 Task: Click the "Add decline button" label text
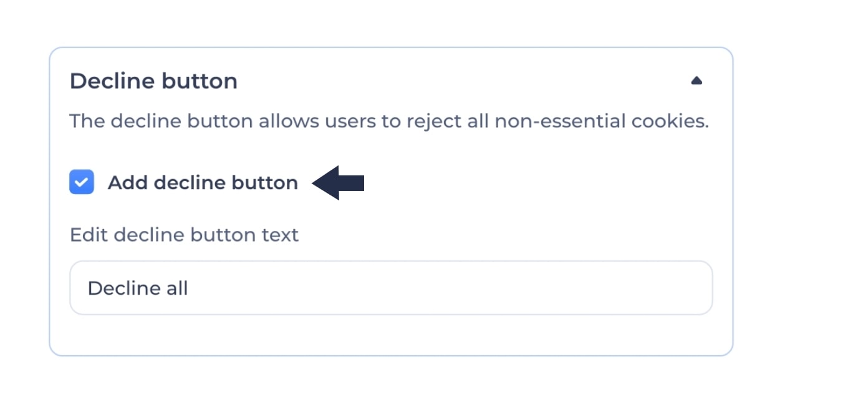click(203, 182)
